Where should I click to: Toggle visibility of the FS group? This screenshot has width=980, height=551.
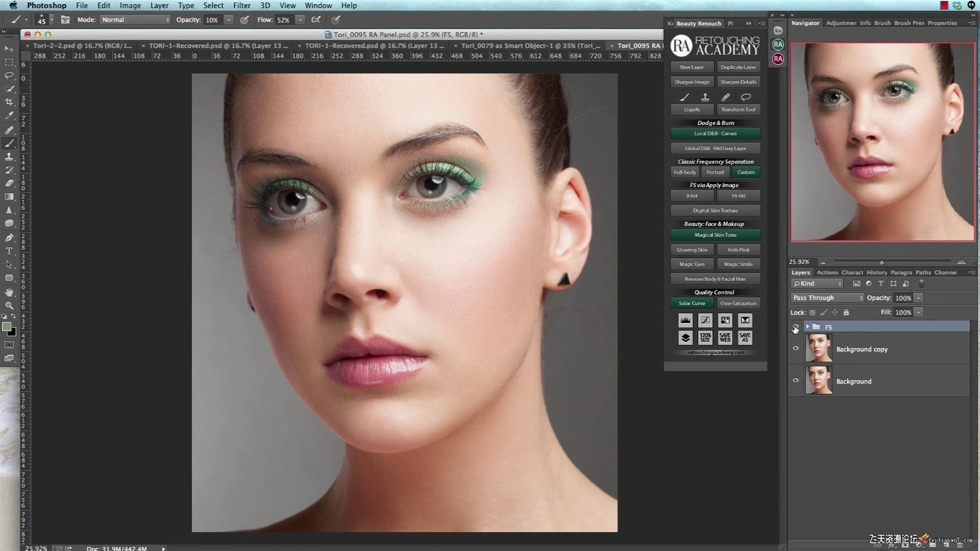coord(795,327)
